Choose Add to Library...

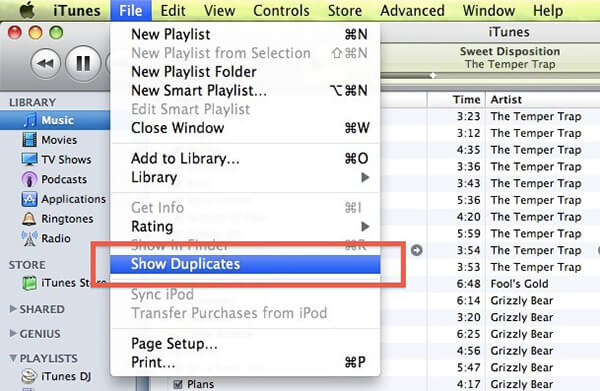pyautogui.click(x=245, y=158)
